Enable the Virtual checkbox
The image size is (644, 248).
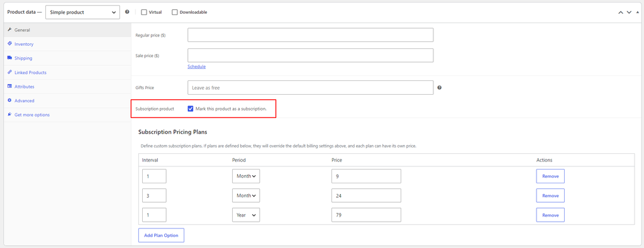[x=144, y=13]
